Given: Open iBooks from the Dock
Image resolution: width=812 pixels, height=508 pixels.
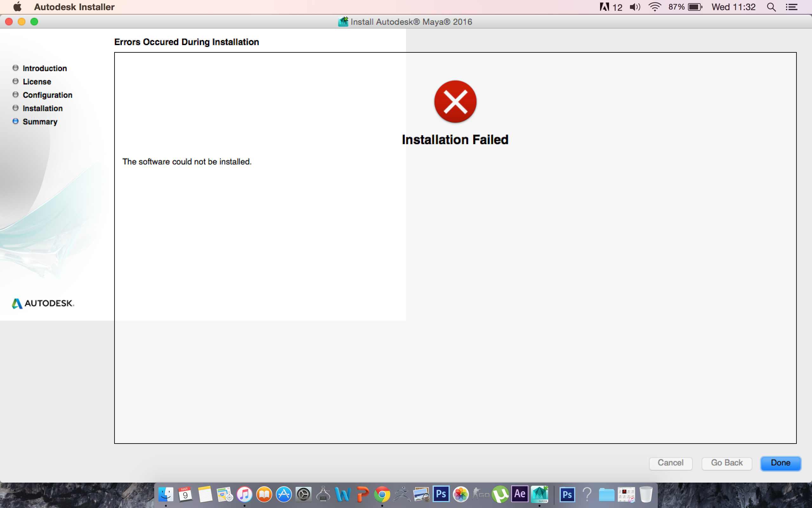Looking at the screenshot, I should 264,495.
